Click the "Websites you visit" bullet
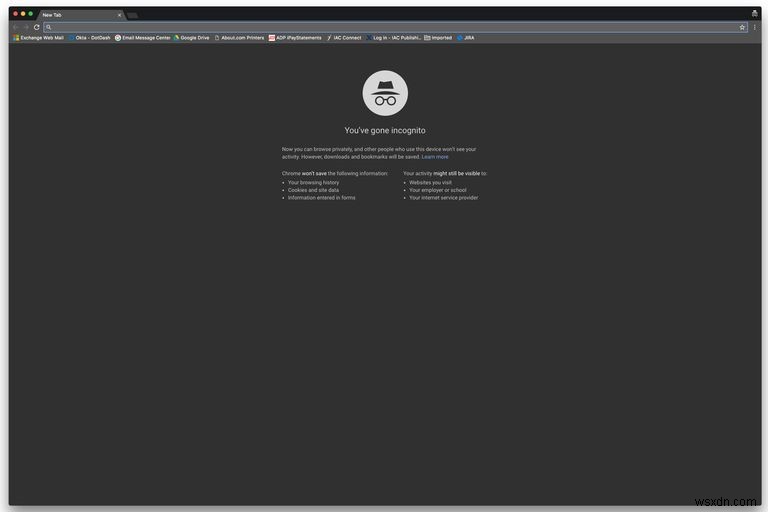768x512 pixels. click(431, 182)
